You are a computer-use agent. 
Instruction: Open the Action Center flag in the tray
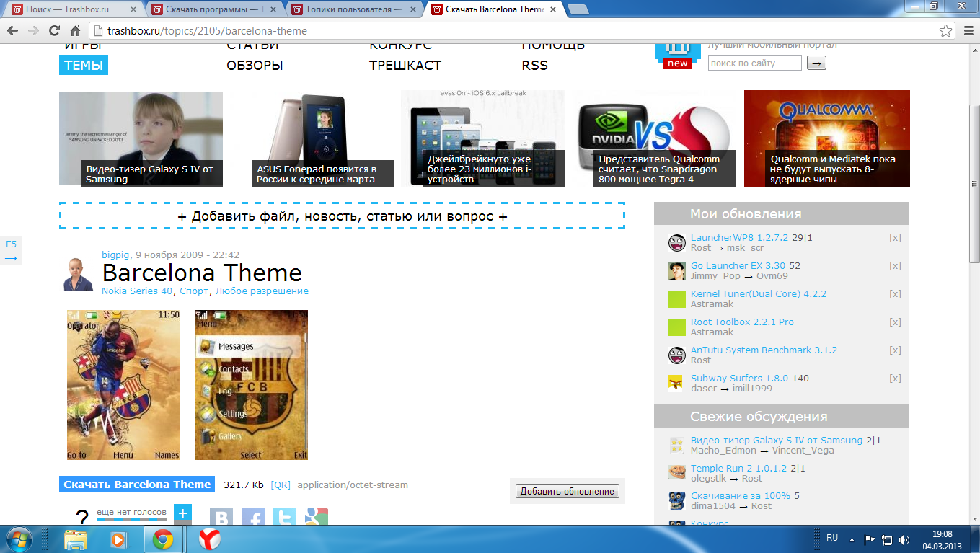point(870,539)
